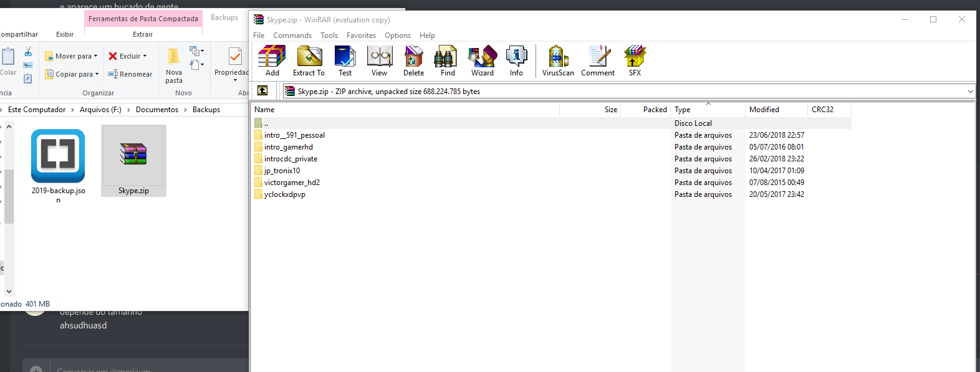
Task: Select the Skype.zip file in Explorer
Action: (x=133, y=161)
